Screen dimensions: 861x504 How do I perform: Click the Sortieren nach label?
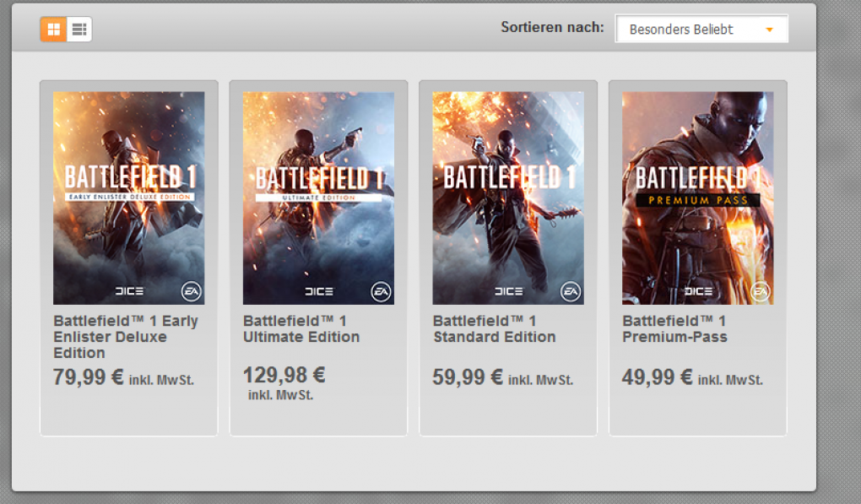point(552,28)
